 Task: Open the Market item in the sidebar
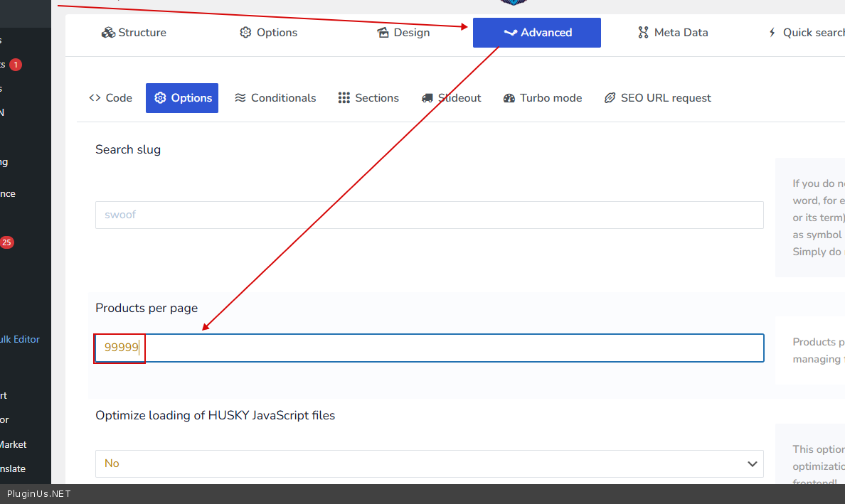click(x=14, y=444)
